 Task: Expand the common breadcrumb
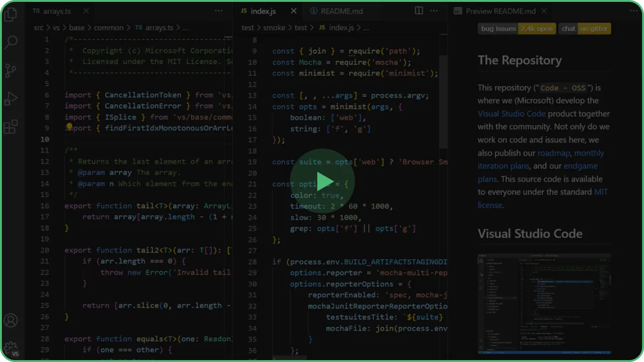coord(109,28)
